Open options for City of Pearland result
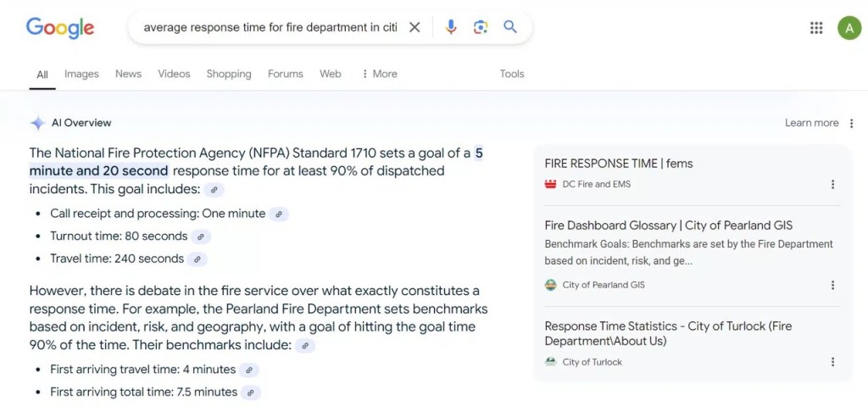Viewport: 868px width, 407px height. pos(832,285)
